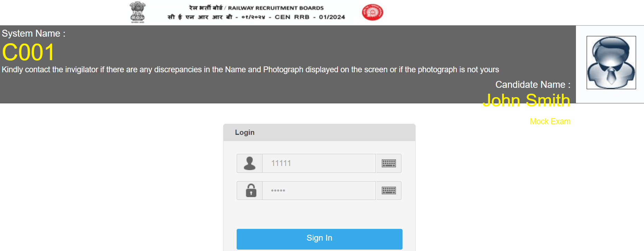This screenshot has width=644, height=251.
Task: Click the system name C001
Action: click(28, 53)
